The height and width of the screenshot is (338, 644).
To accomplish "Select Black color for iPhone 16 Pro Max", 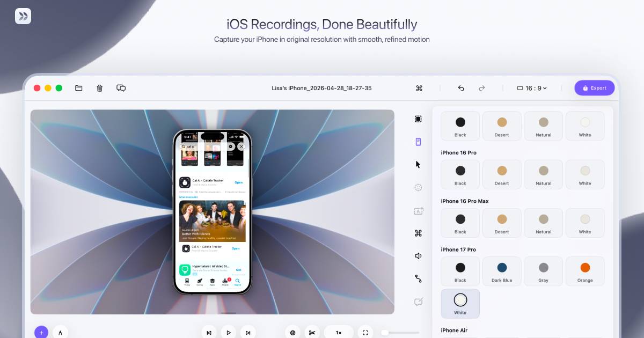I will 460,223.
